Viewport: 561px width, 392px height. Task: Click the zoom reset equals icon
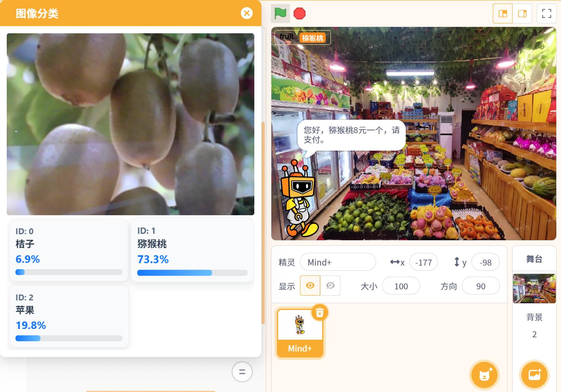tap(242, 372)
